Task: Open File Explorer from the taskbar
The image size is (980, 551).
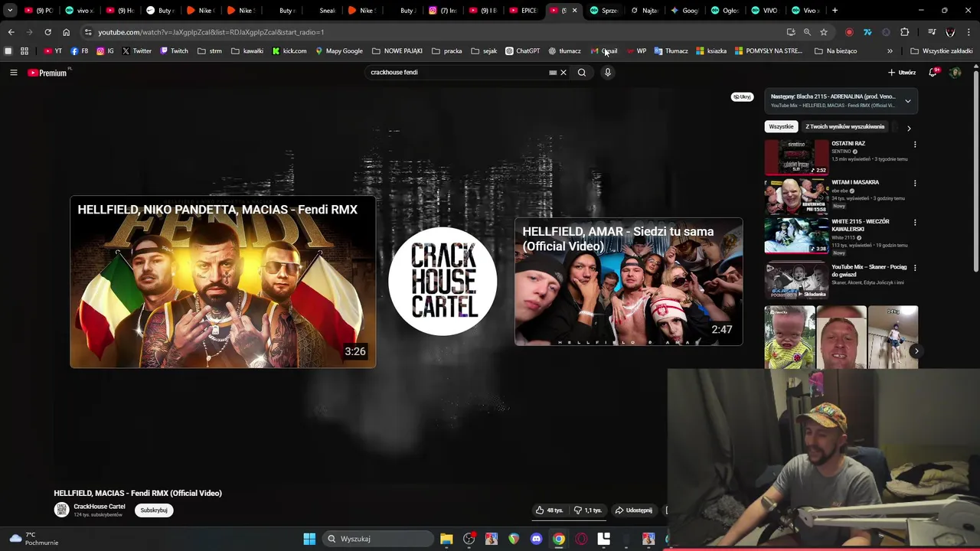Action: click(446, 539)
